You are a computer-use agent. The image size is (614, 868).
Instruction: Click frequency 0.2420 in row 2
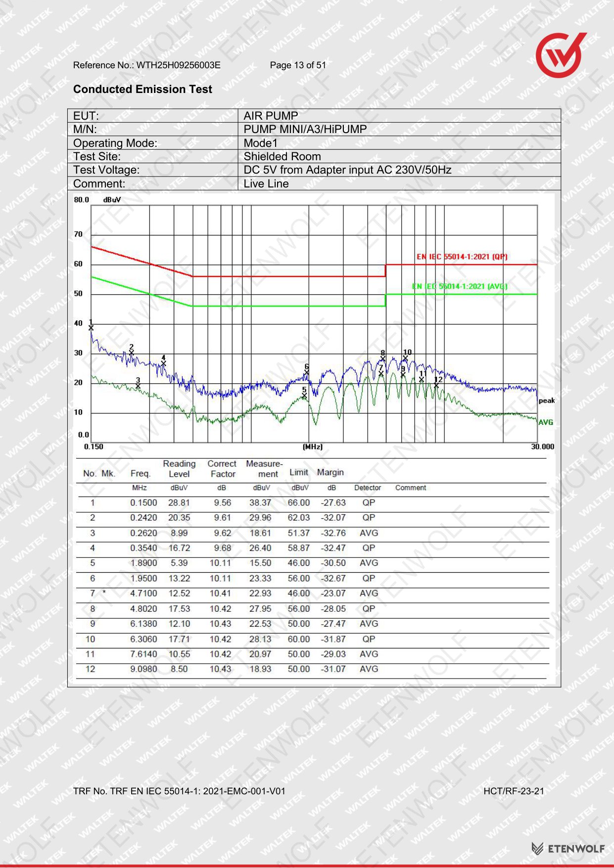[143, 518]
